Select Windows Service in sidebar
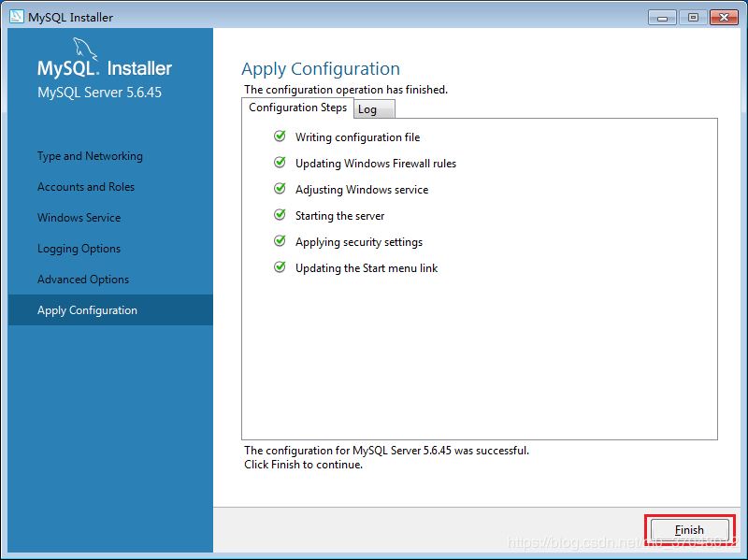The height and width of the screenshot is (560, 748). (79, 218)
